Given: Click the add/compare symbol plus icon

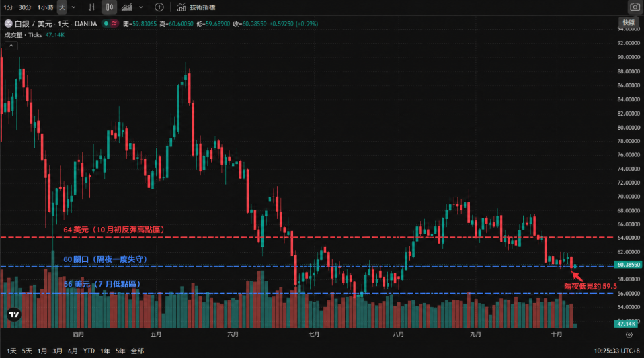Looking at the screenshot, I should pos(159,7).
